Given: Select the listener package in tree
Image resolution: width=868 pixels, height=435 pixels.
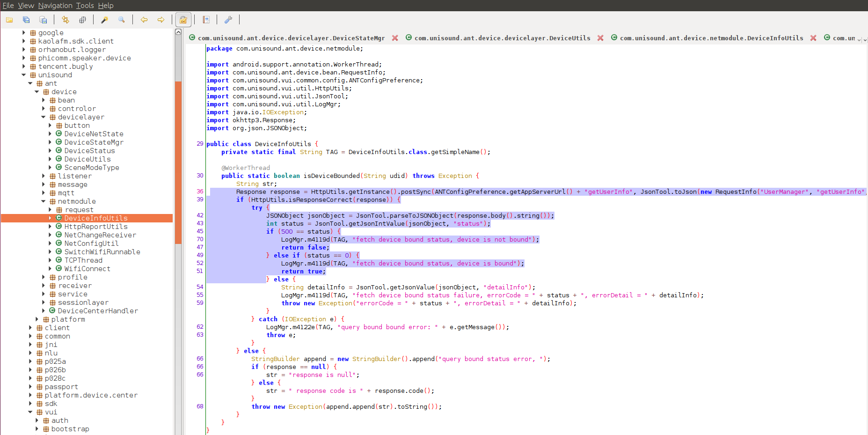Looking at the screenshot, I should pyautogui.click(x=74, y=176).
